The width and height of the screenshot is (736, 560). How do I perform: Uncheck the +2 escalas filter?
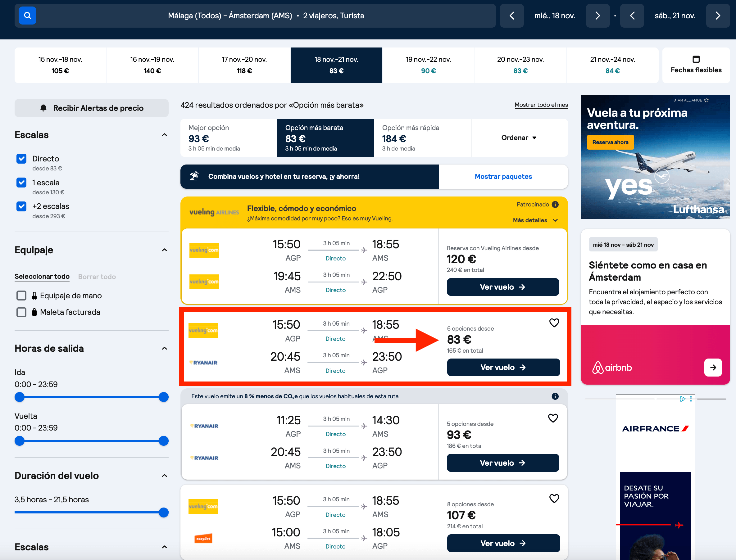[21, 206]
